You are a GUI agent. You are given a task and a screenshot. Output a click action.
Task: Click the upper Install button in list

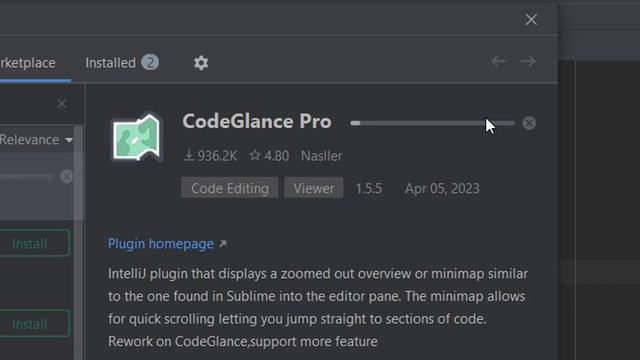pyautogui.click(x=34, y=243)
